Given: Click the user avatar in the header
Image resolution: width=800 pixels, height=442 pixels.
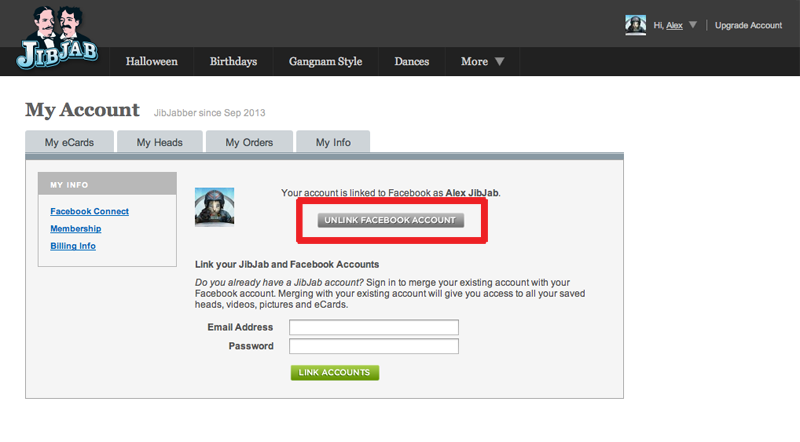Looking at the screenshot, I should [x=635, y=25].
